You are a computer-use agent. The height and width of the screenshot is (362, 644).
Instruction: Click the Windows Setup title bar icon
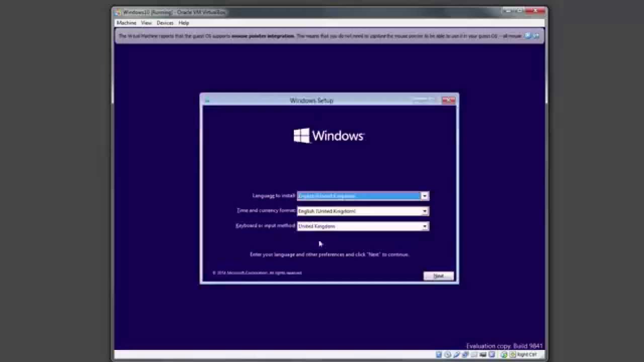click(207, 101)
